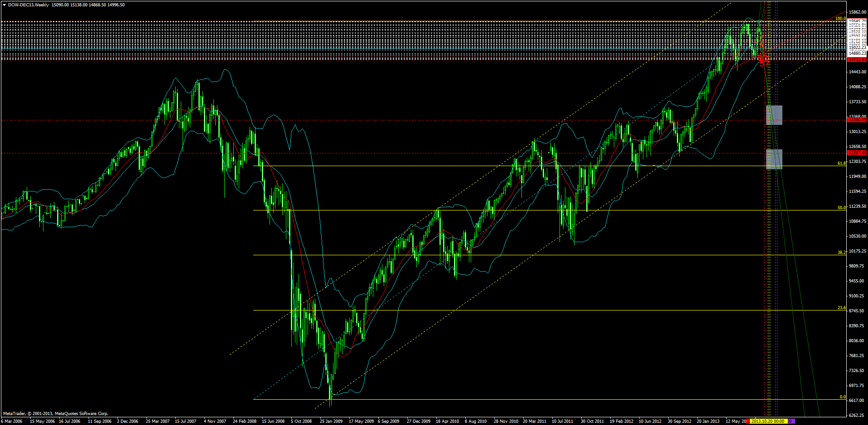The height and width of the screenshot is (425, 868).
Task: Click the red 12507 price level tag
Action: click(858, 153)
